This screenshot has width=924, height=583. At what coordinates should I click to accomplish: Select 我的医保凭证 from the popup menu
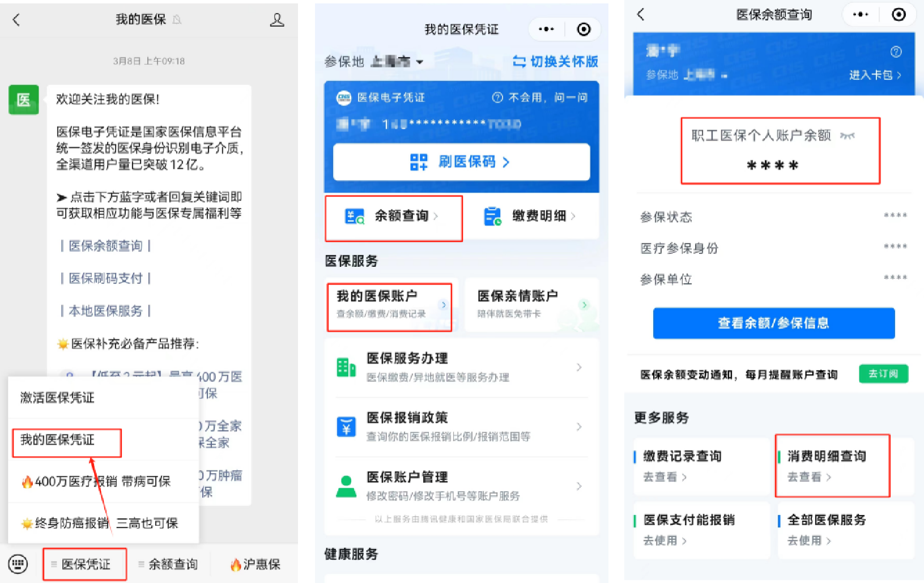point(58,440)
